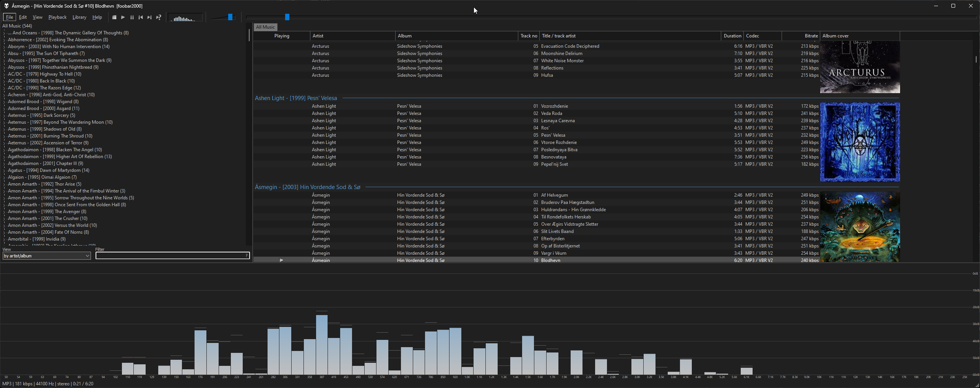This screenshot has height=388, width=980.
Task: Go to the previous track
Action: 141,17
